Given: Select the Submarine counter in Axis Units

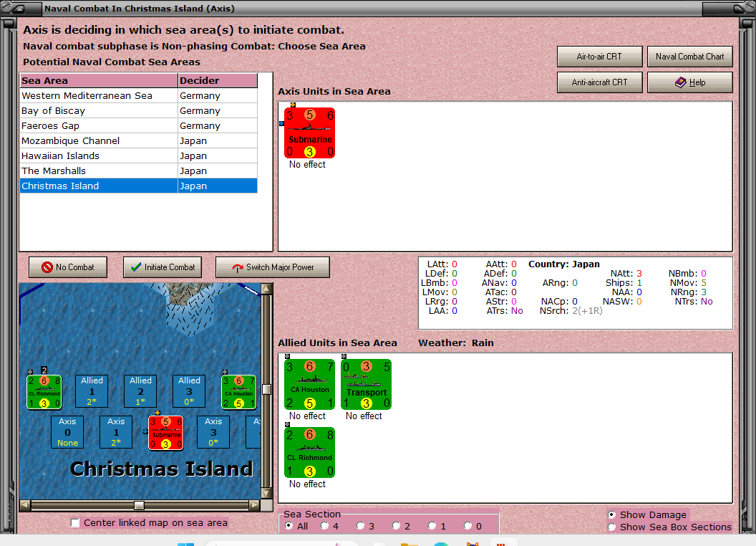Looking at the screenshot, I should tap(309, 133).
